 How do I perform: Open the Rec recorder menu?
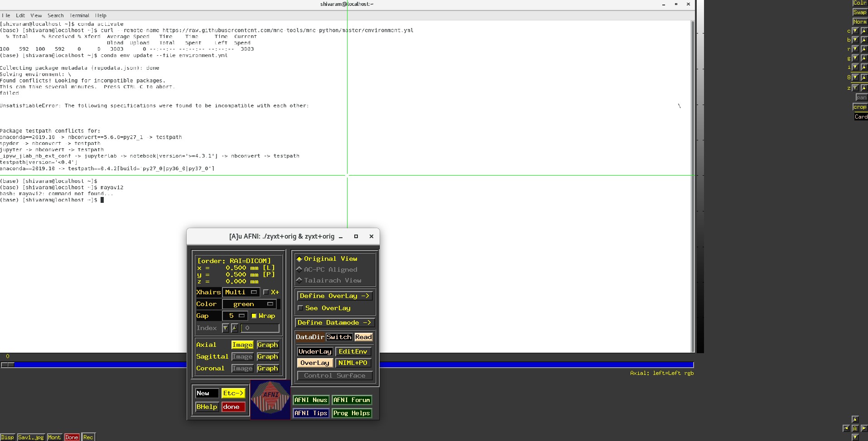coord(88,437)
